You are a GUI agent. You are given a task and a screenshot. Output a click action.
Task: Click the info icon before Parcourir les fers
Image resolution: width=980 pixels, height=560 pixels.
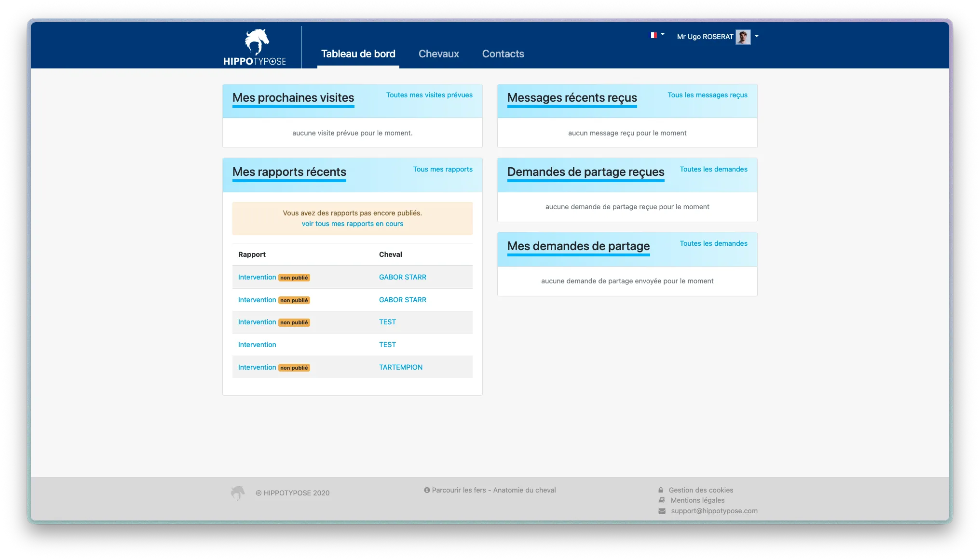[426, 490]
